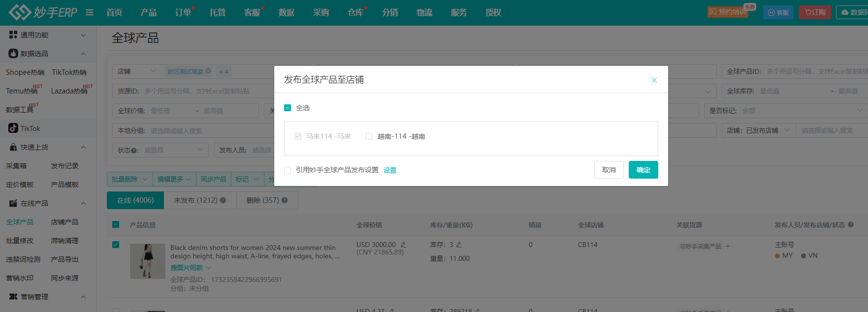Click the MY orange status dot
Screen dimensions: 868x312
(x=777, y=256)
